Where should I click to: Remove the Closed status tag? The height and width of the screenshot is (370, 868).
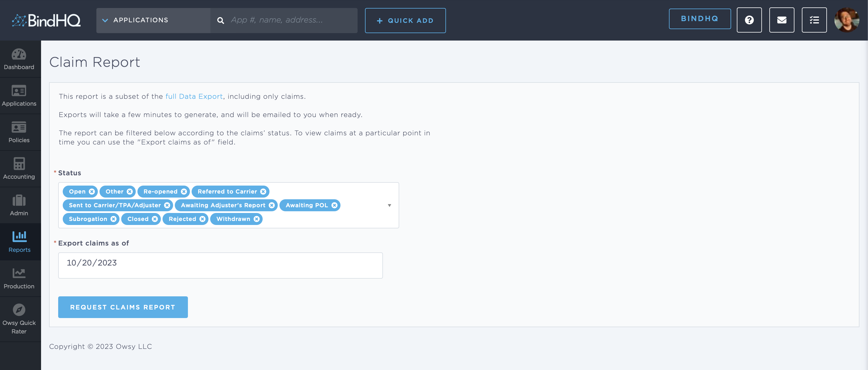point(155,219)
